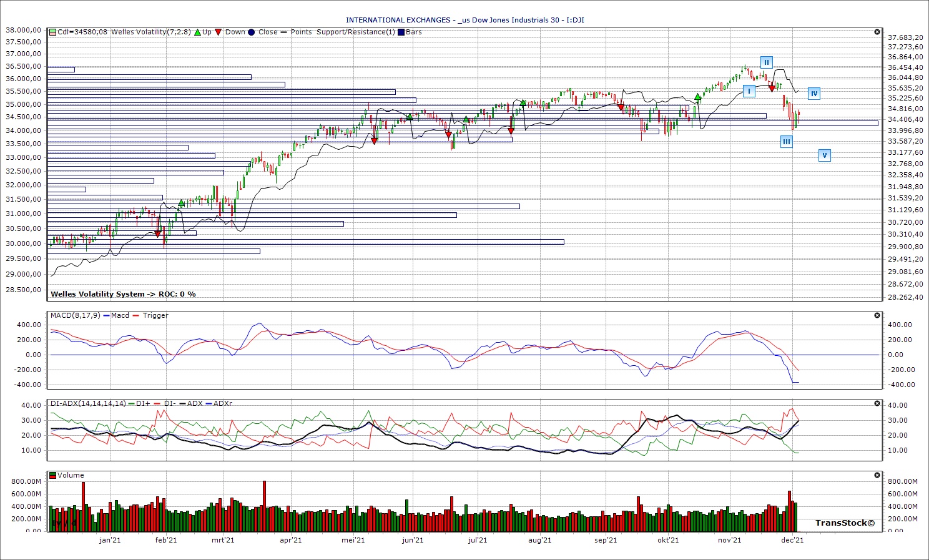Viewport: 929px width, 560px height.
Task: Click the jan'21 date axis label
Action: [110, 540]
